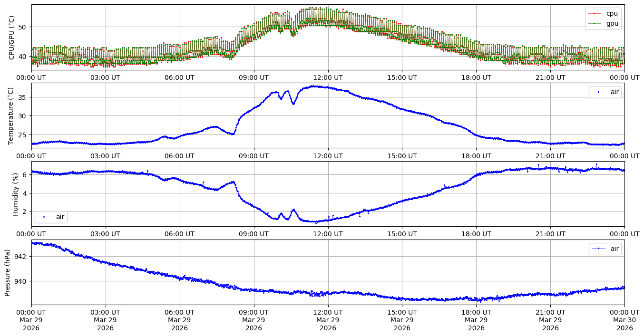Viewport: 644px width, 336px height.
Task: Click the 18:00 UT label under the Humidity plot
Action: (476, 234)
